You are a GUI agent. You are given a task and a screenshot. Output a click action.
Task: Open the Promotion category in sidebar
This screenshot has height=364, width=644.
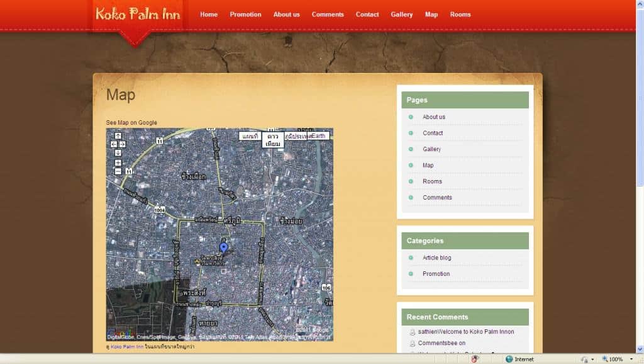(x=436, y=273)
